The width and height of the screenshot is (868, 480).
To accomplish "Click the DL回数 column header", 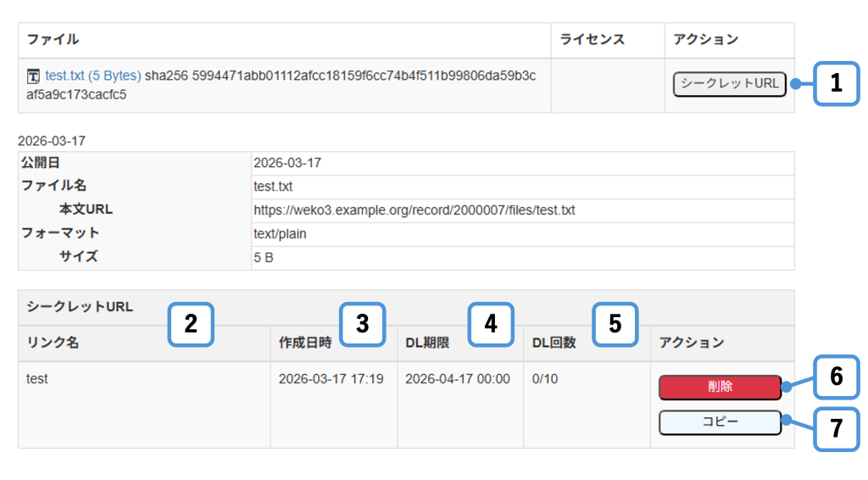I will pyautogui.click(x=554, y=343).
